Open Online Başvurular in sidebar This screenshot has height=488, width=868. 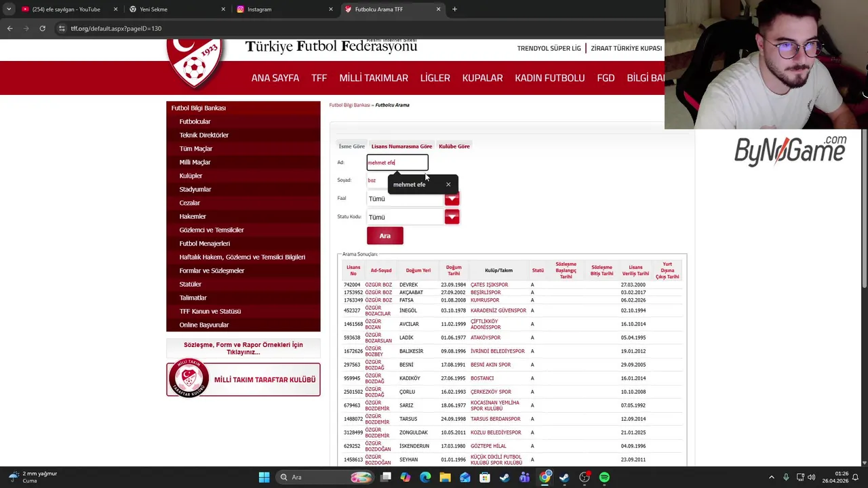tap(204, 325)
